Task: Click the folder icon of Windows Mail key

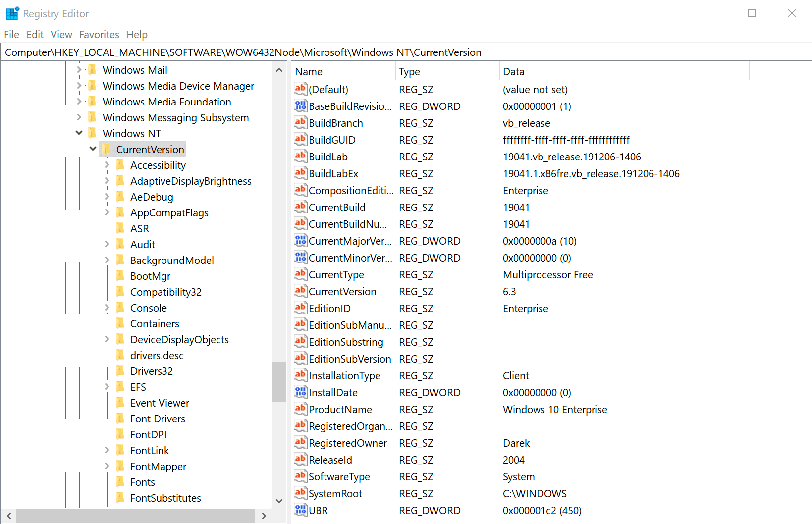Action: click(93, 70)
